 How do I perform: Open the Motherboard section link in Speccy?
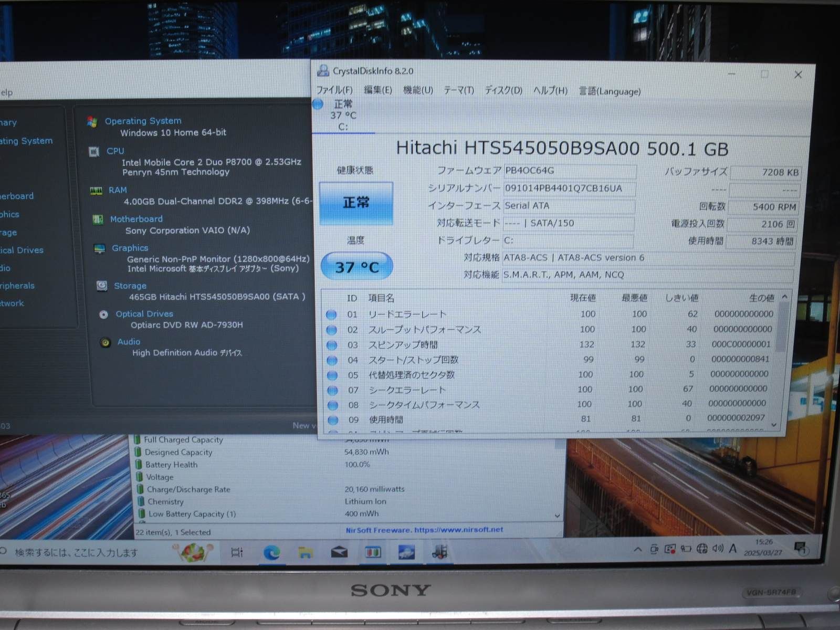(136, 219)
